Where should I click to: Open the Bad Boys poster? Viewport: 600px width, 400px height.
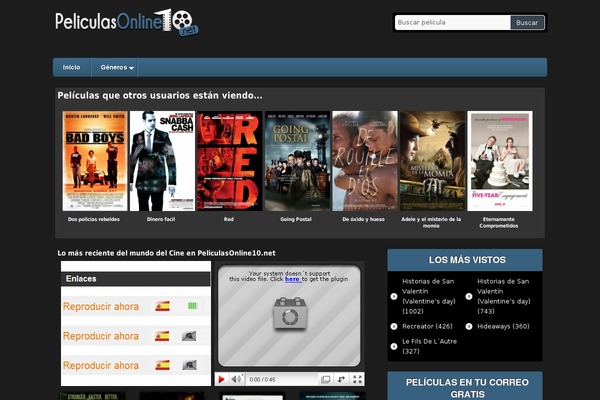coord(95,161)
